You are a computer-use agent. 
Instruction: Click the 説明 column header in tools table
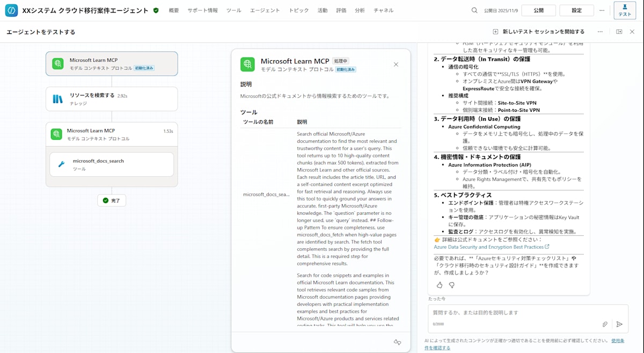click(x=302, y=122)
